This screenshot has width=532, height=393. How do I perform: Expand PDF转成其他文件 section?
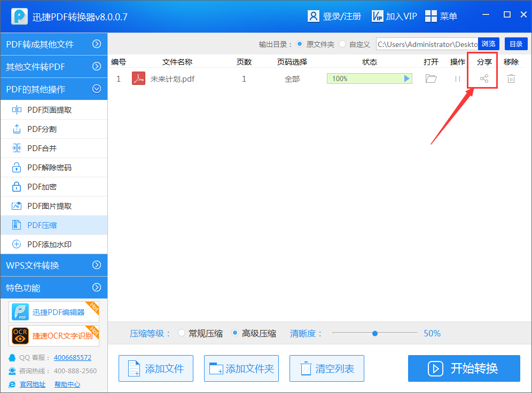(53, 44)
